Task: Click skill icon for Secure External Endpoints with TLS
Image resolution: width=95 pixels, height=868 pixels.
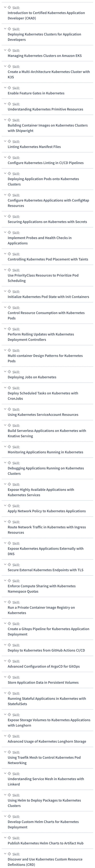Action: 9,564
